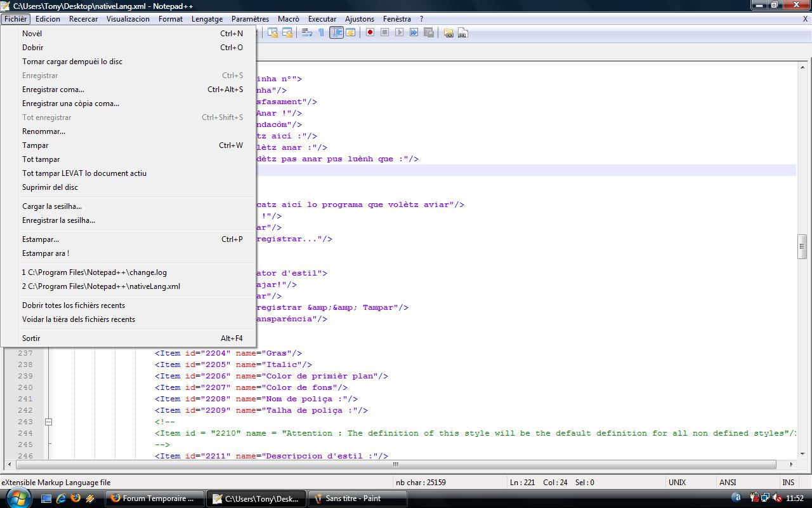The width and height of the screenshot is (812, 508).
Task: Select Estampar... print entry
Action: click(129, 239)
